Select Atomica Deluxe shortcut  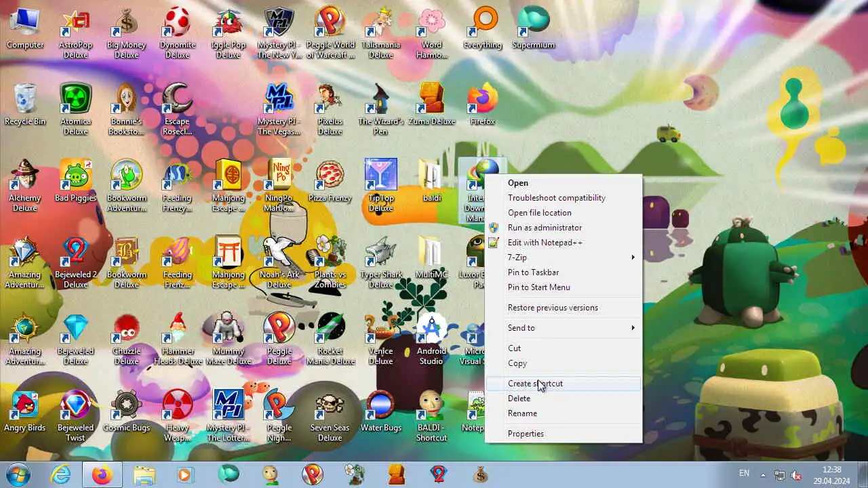coord(76,110)
